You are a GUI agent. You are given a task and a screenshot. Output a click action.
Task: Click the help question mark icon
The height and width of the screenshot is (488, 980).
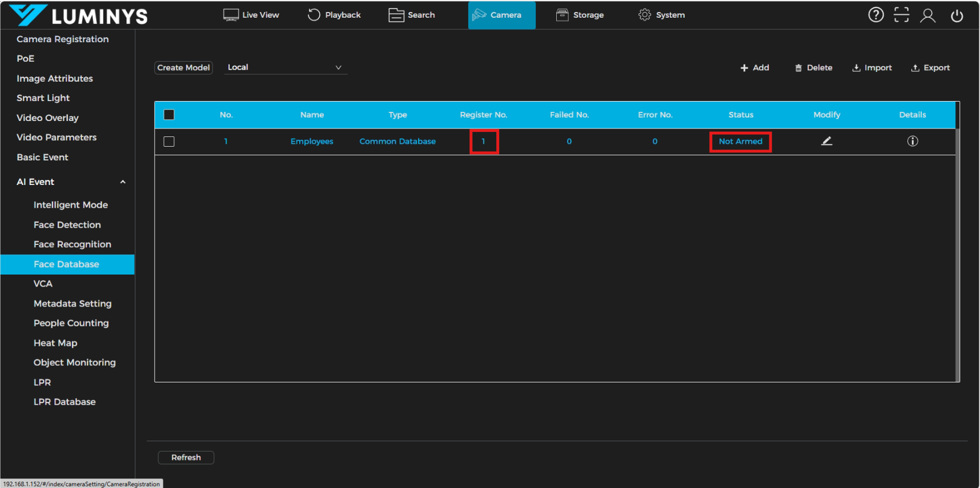pos(875,15)
